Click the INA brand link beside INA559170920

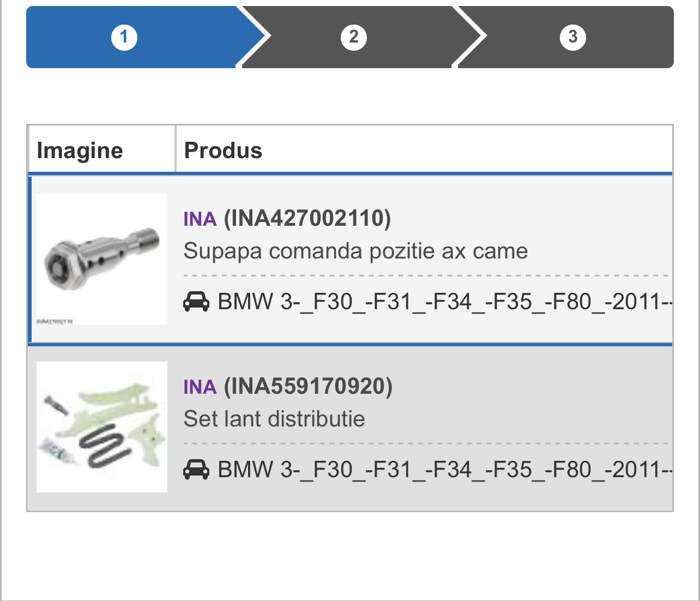(200, 387)
